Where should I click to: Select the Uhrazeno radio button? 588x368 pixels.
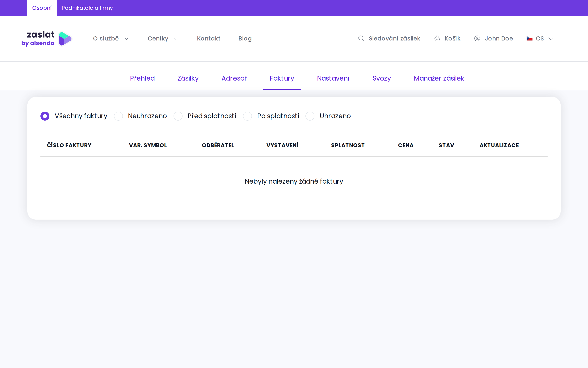(310, 116)
